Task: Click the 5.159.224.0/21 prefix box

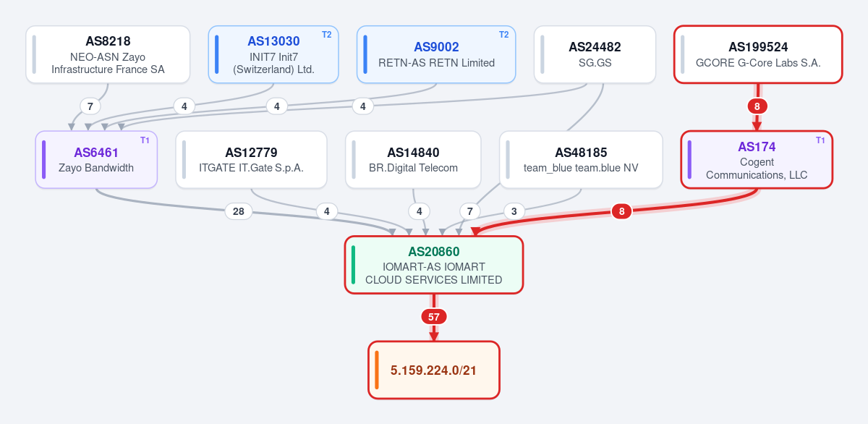Action: point(433,370)
